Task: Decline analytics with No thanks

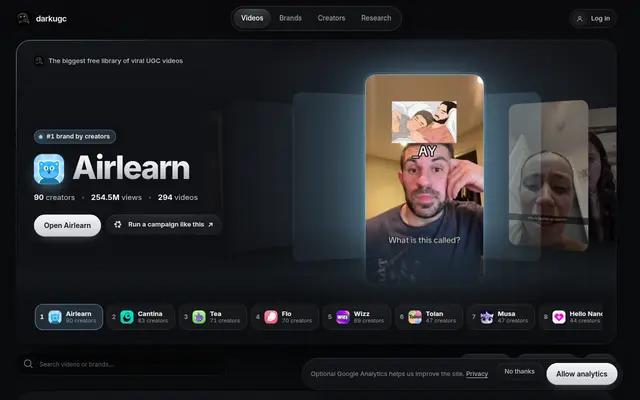Action: coord(519,371)
